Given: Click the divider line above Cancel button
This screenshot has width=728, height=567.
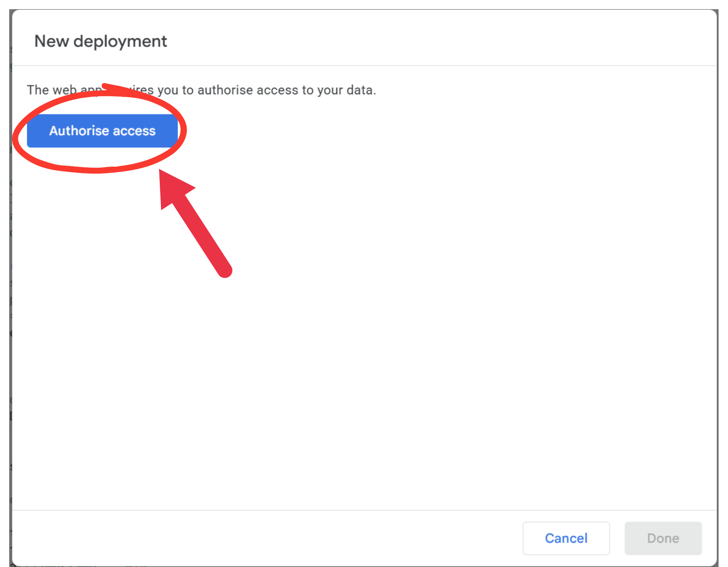Looking at the screenshot, I should pos(365,510).
